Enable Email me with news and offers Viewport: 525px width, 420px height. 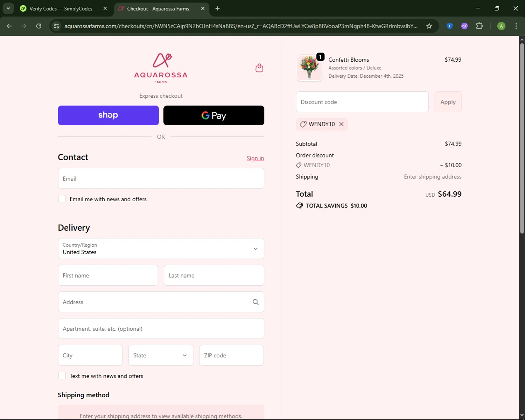tap(62, 199)
